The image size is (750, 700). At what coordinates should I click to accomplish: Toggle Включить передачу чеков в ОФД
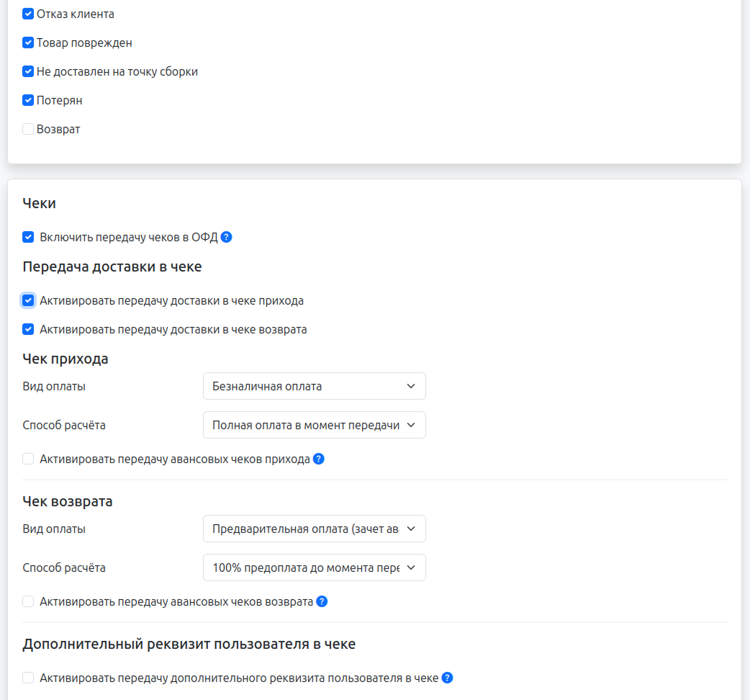(28, 237)
